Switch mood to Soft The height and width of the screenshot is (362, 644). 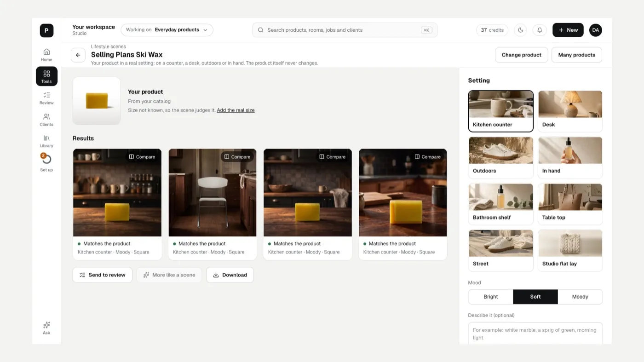535,297
